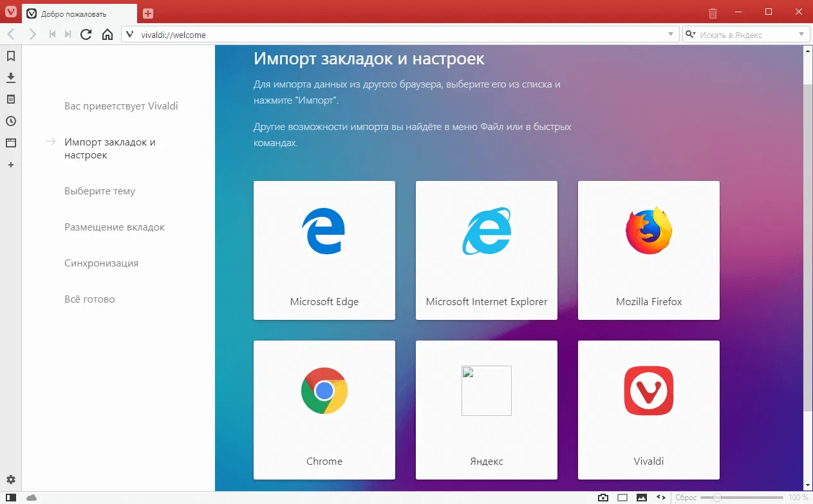This screenshot has height=504, width=813.
Task: Go to Вас приветствует Vivaldi step
Action: point(121,106)
